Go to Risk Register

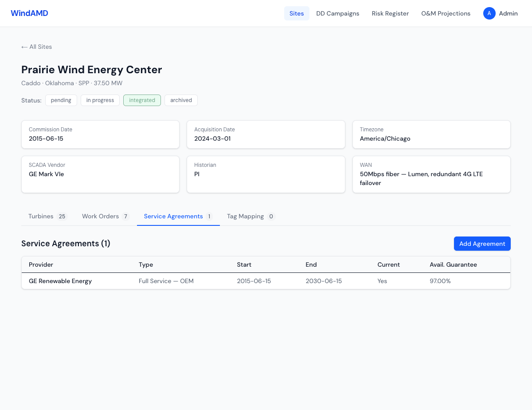pyautogui.click(x=390, y=13)
